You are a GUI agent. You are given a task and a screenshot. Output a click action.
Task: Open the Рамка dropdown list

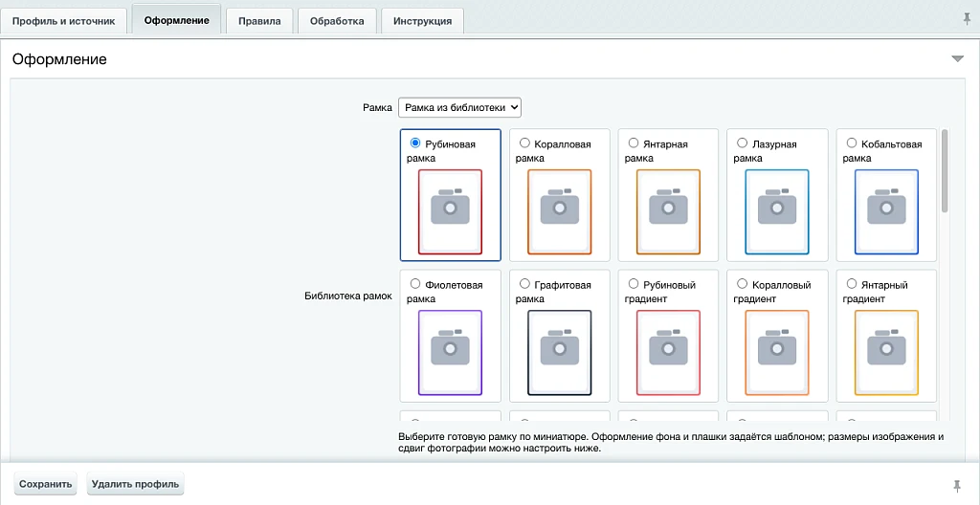click(459, 107)
